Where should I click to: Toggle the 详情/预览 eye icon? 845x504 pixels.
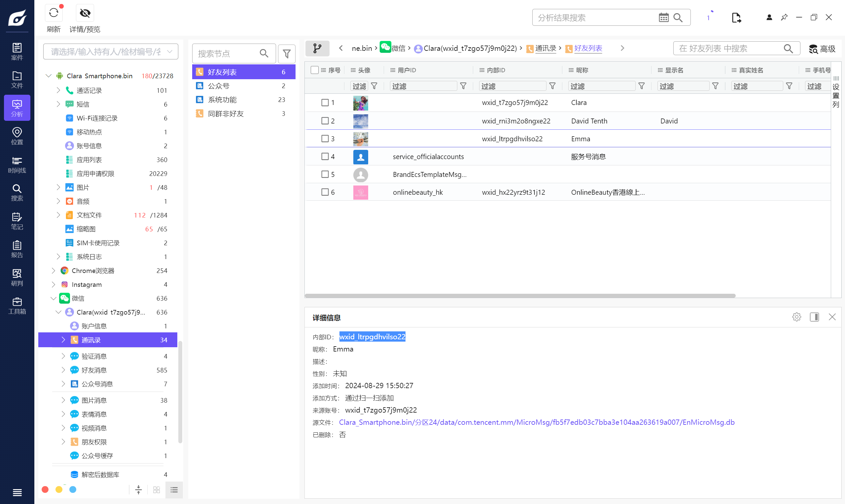[x=85, y=13]
